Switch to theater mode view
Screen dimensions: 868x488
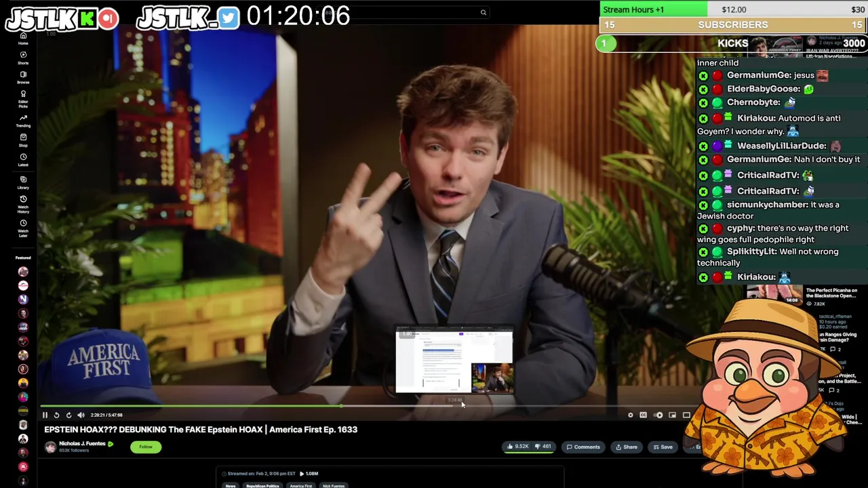pyautogui.click(x=686, y=415)
